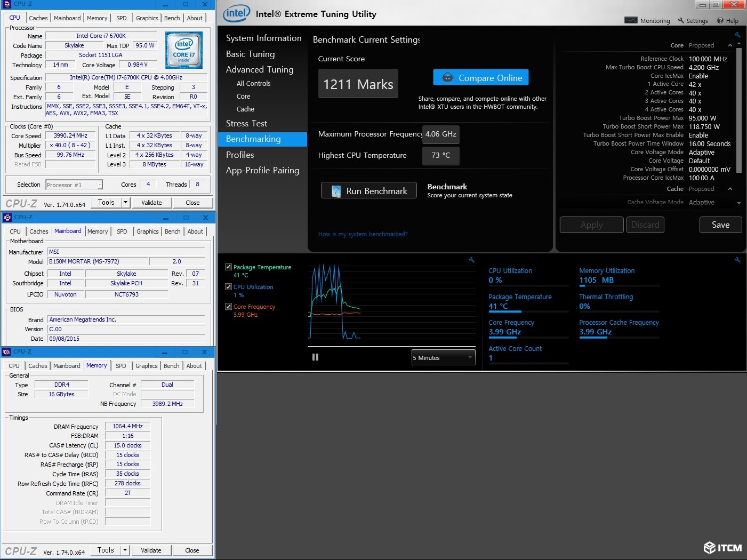747x560 pixels.
Task: Click Validate in the top CPU-Z window
Action: pyautogui.click(x=151, y=203)
